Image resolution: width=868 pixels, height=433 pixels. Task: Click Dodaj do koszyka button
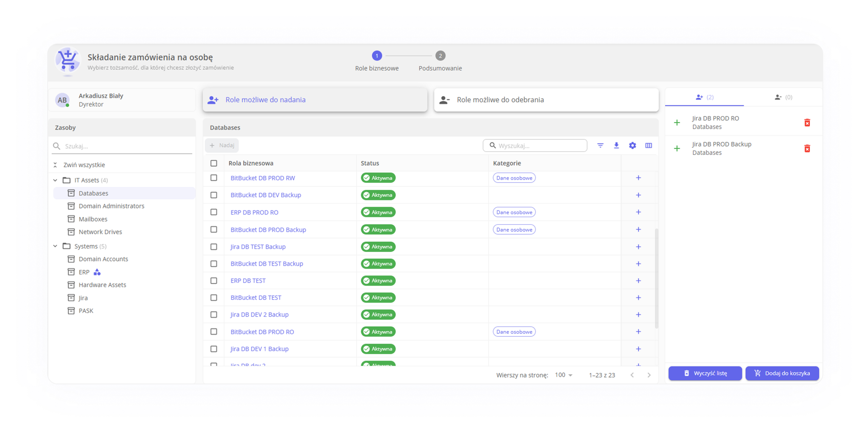[x=782, y=373]
